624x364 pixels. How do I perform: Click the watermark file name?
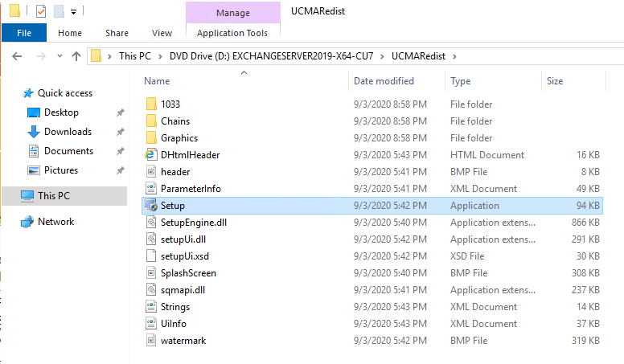(183, 341)
